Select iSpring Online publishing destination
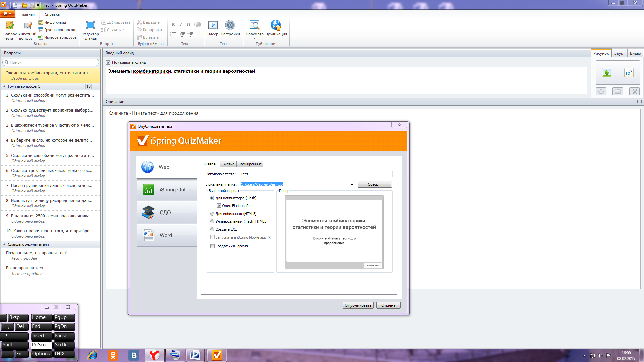The width and height of the screenshot is (644, 362). point(167,190)
